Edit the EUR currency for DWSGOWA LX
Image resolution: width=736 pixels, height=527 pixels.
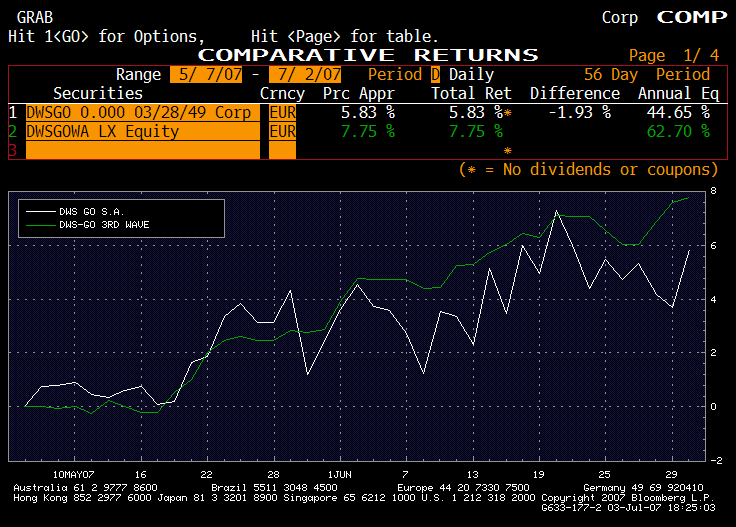(283, 131)
